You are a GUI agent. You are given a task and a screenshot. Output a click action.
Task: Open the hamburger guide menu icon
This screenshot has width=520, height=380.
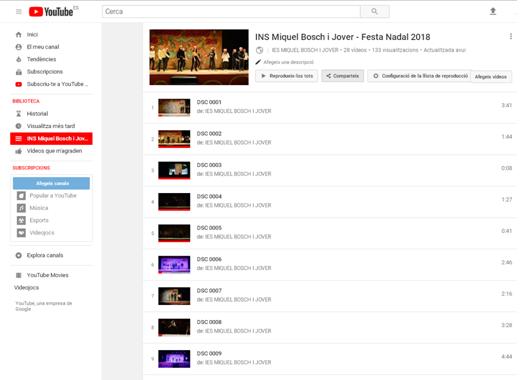pos(19,12)
